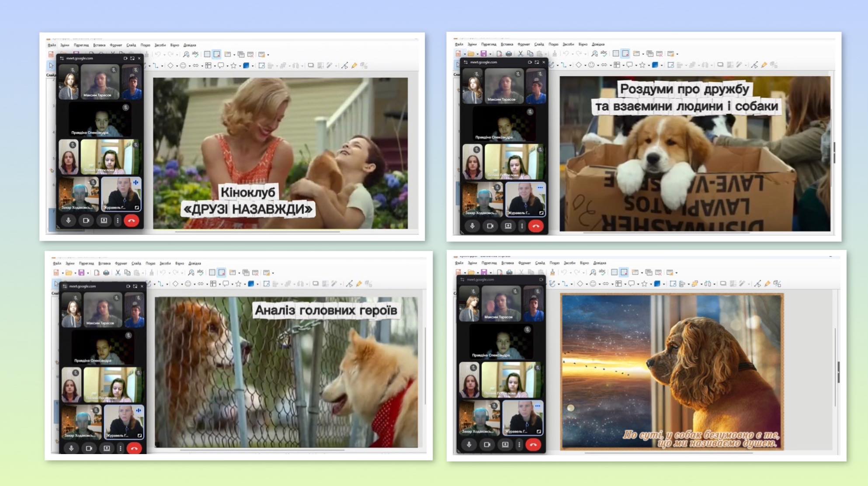868x486 pixels.
Task: Open Довідка menu in bottom-left Impress window
Action: pos(194,264)
